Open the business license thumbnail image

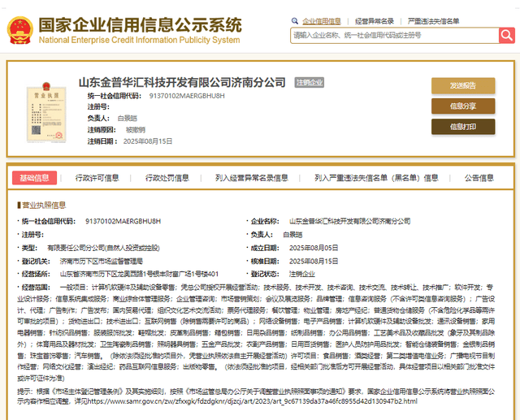click(x=46, y=112)
